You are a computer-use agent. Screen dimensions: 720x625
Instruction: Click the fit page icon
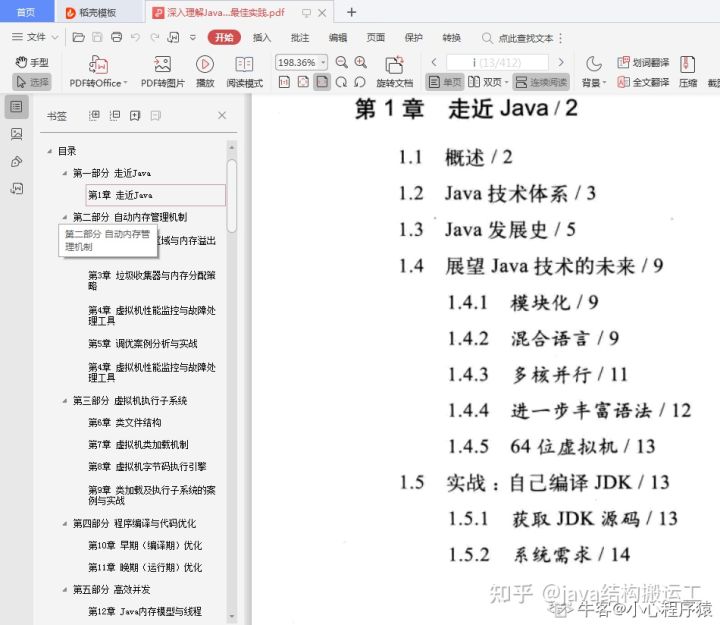[x=303, y=82]
